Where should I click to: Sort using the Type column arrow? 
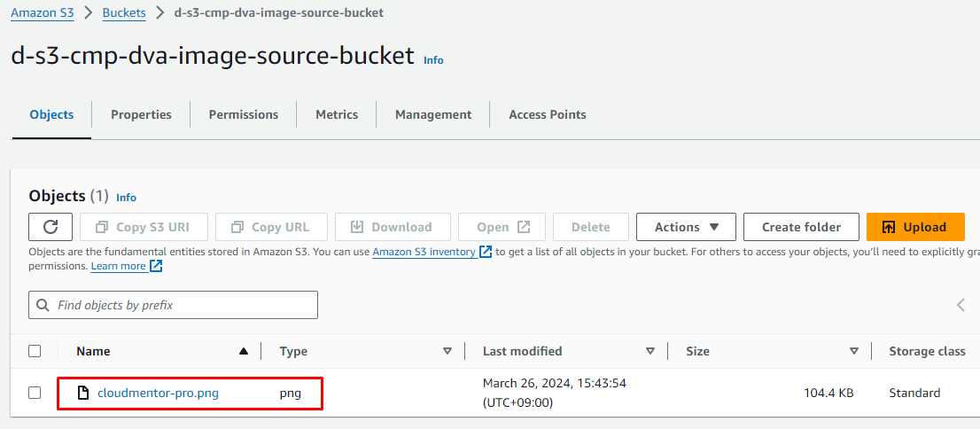point(447,351)
